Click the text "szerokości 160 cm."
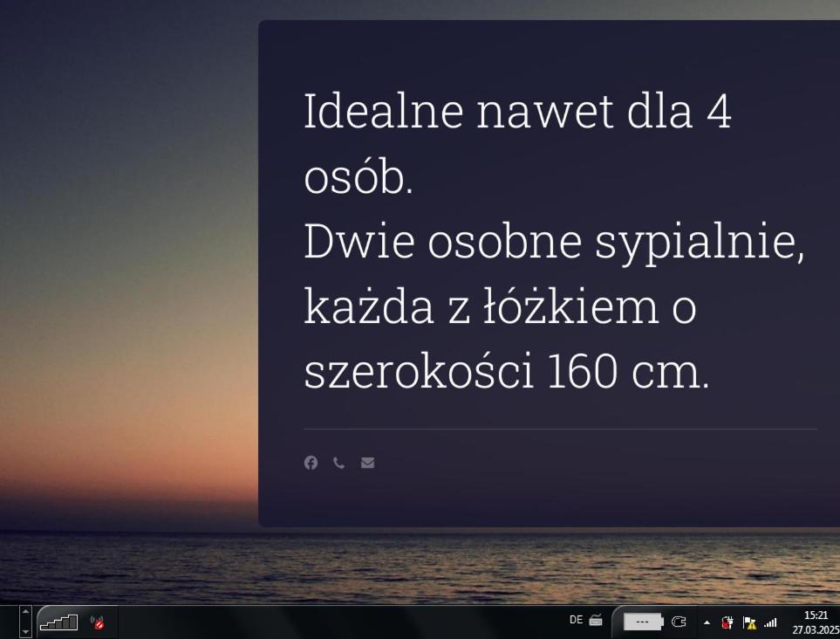 click(506, 373)
